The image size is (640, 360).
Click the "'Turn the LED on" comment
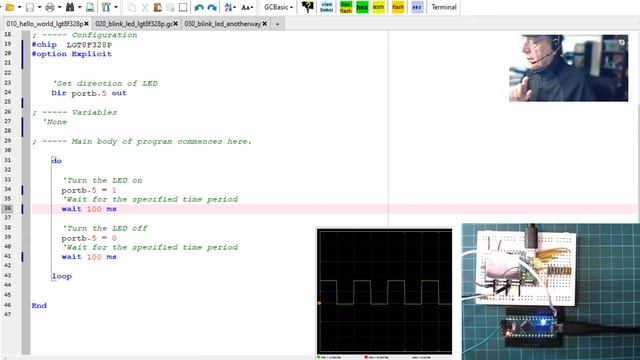tap(102, 180)
